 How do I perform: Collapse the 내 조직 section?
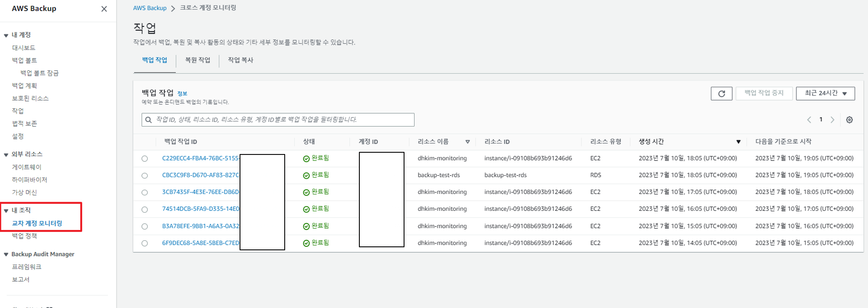pyautogui.click(x=6, y=211)
